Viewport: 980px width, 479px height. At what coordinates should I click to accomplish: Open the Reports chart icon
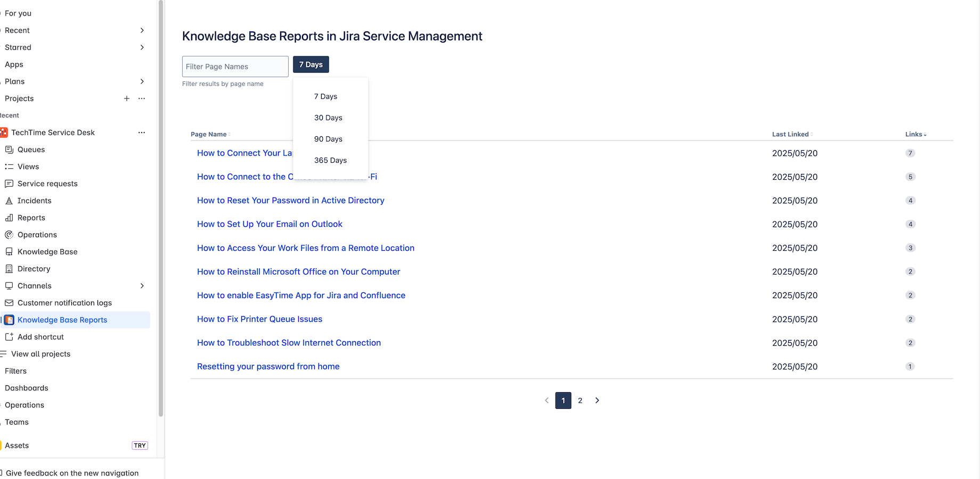pyautogui.click(x=9, y=218)
